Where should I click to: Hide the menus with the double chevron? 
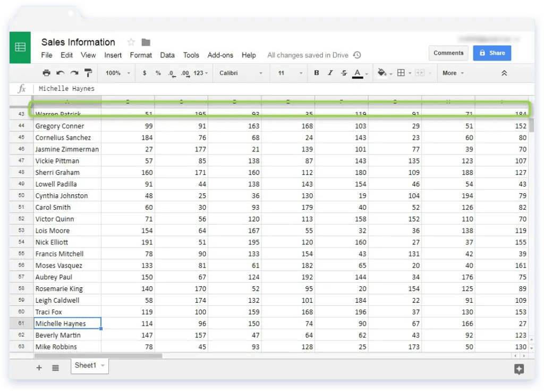(504, 73)
